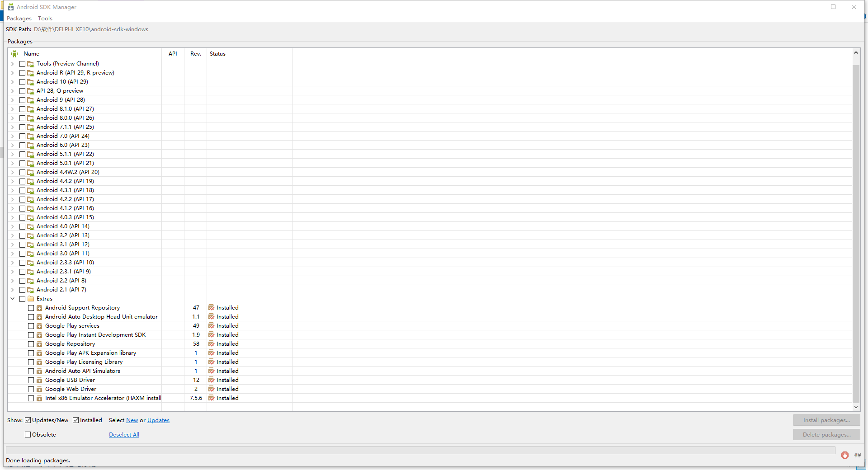Expand Tools (Preview Channel) node
Screen dimensions: 868x470
pos(13,64)
